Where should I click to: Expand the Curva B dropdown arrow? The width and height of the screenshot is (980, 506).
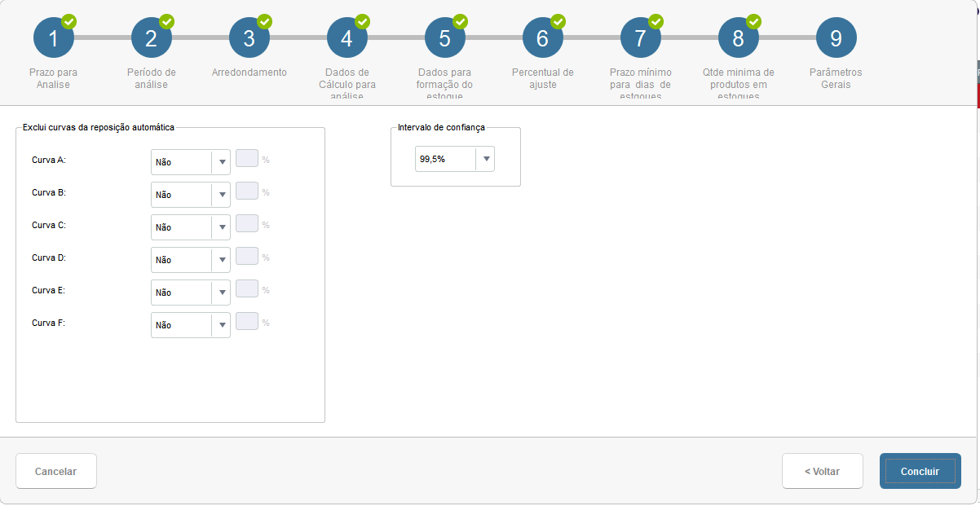222,195
